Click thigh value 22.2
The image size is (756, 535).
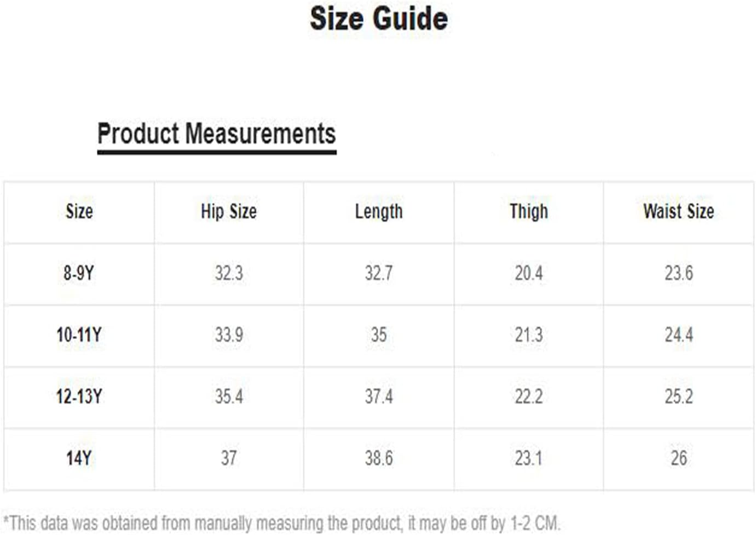click(529, 396)
